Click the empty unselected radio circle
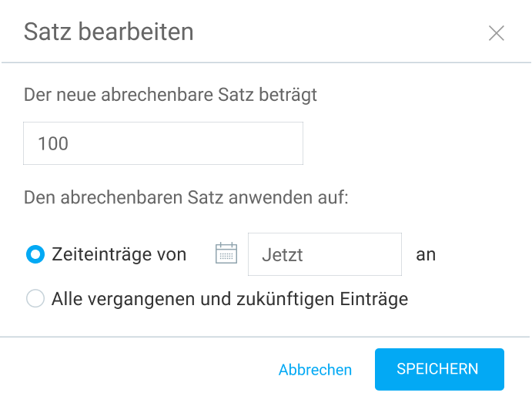The height and width of the screenshot is (413, 532). point(35,298)
